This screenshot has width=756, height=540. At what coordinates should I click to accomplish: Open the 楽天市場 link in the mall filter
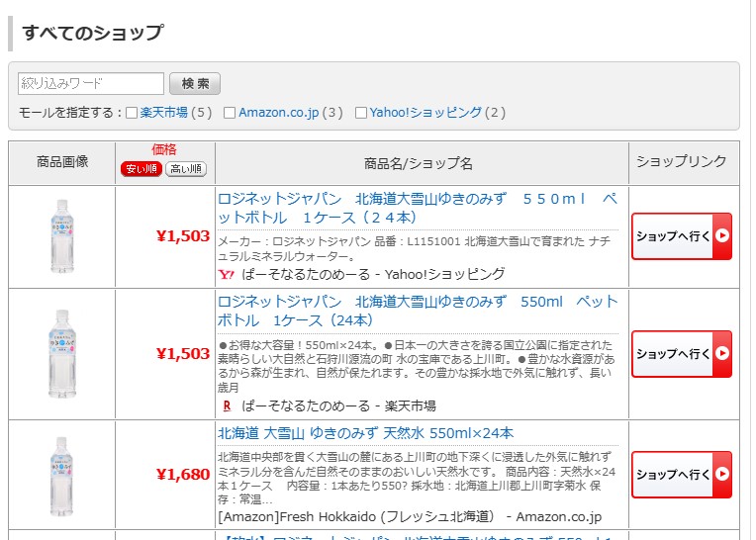164,113
